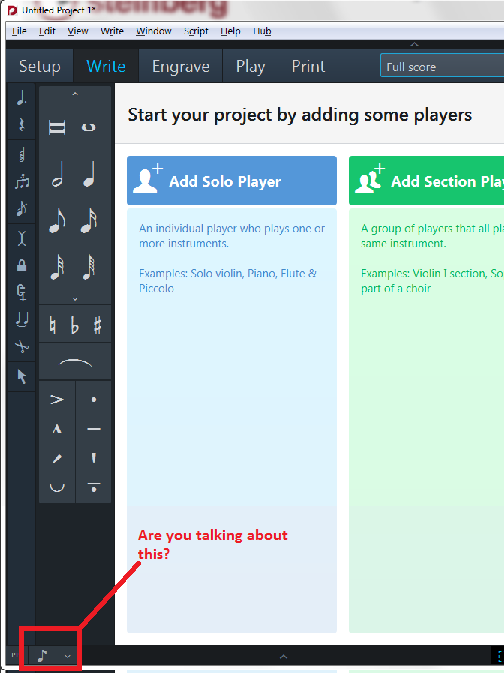Open the Script menu
This screenshot has height=673, width=504.
(x=196, y=31)
